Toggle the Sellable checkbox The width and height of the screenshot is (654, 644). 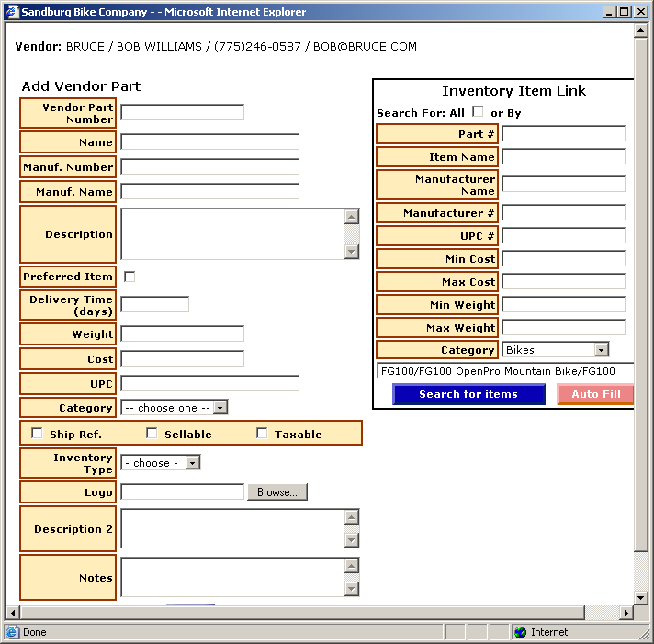(152, 434)
